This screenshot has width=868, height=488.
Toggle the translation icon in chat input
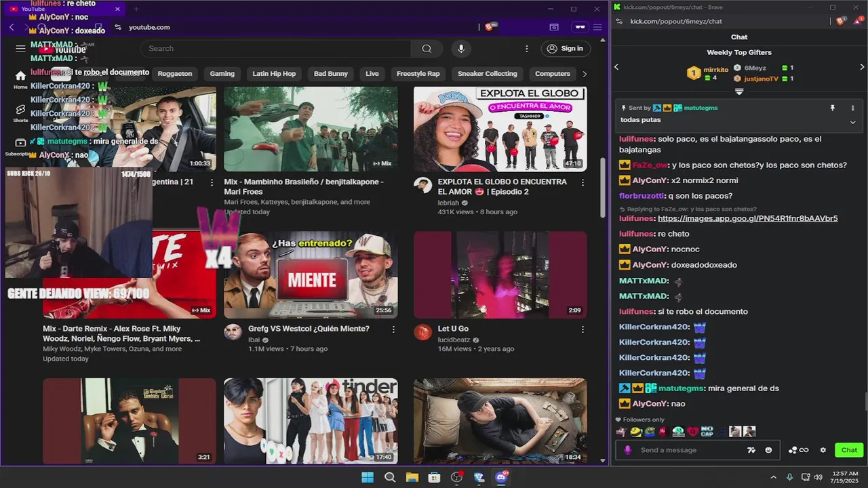(751, 450)
